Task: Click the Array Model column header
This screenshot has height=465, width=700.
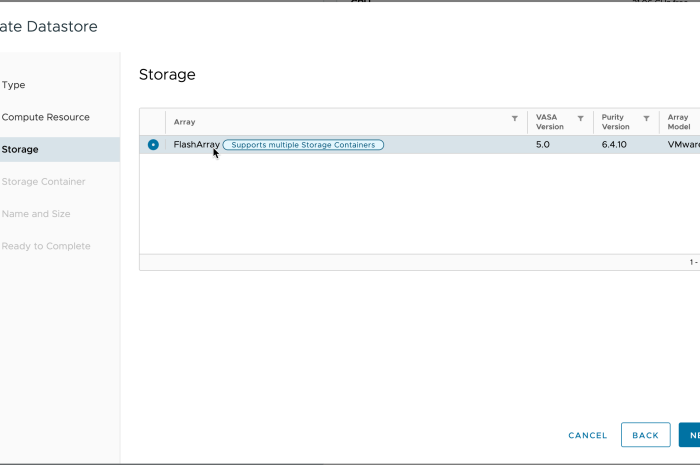Action: [680, 122]
